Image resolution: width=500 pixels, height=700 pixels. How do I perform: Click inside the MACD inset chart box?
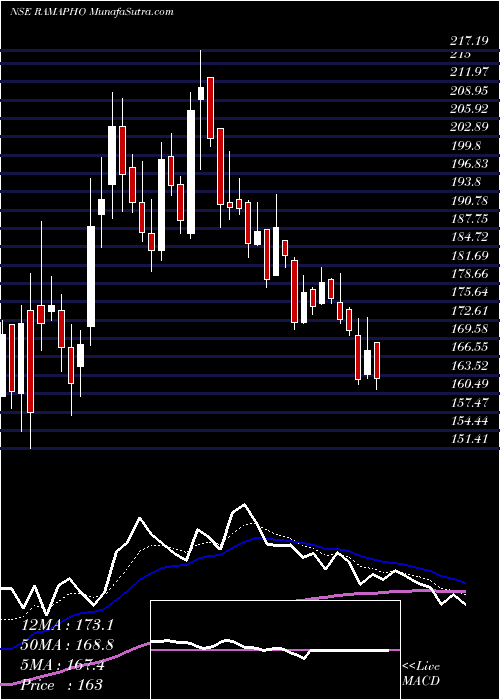[275, 650]
